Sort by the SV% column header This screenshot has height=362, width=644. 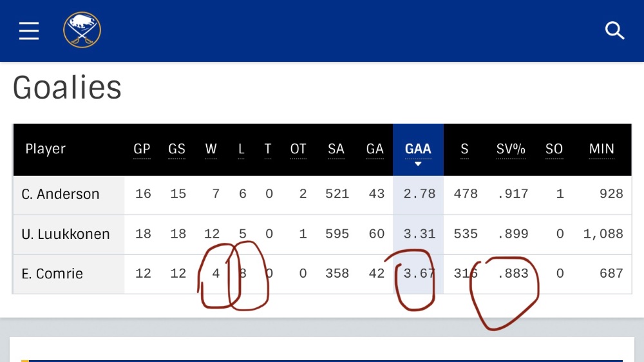tap(511, 149)
